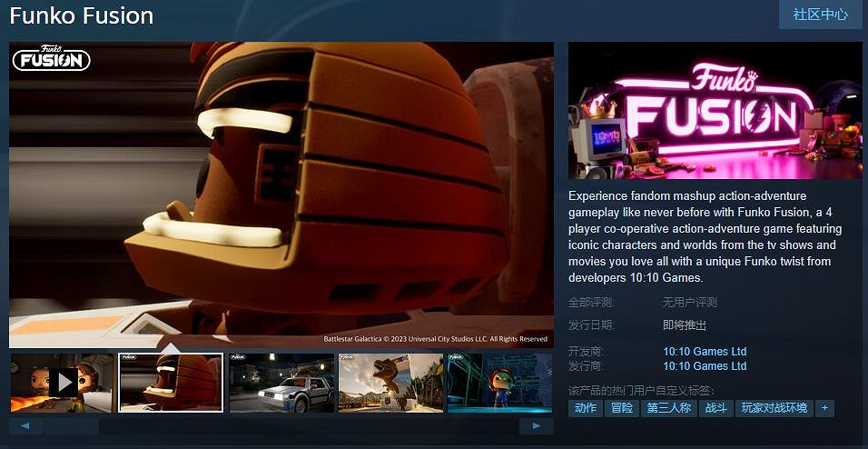This screenshot has width=868, height=449.
Task: Open the publisher link 10:10 Games Ltd
Action: [705, 366]
